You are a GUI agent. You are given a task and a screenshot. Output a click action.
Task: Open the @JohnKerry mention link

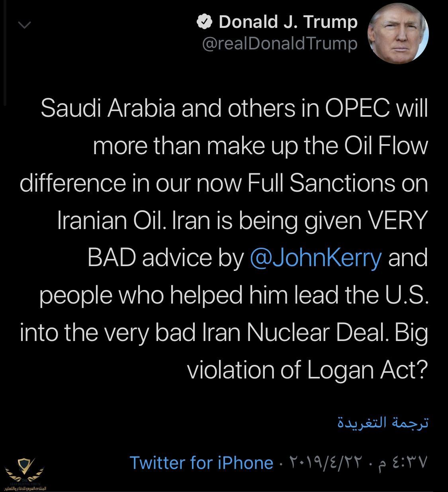pos(316,258)
